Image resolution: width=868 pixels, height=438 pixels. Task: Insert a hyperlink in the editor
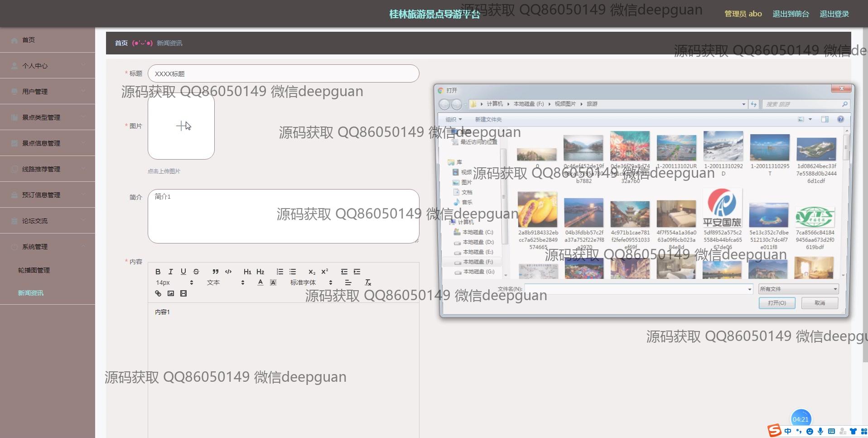(x=158, y=293)
